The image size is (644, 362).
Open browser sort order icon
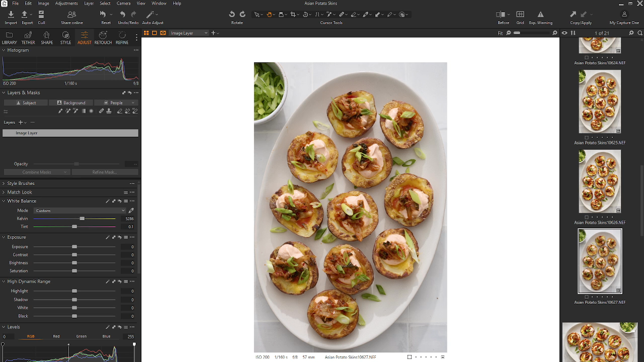pyautogui.click(x=573, y=33)
